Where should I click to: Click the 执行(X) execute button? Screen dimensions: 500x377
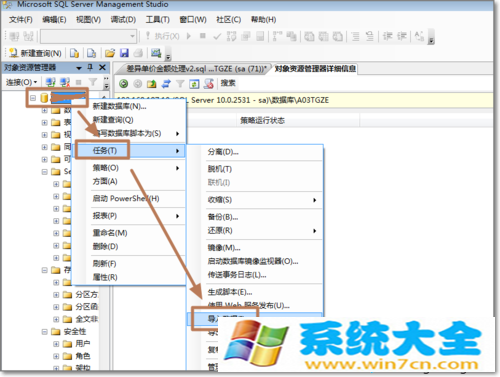click(163, 36)
